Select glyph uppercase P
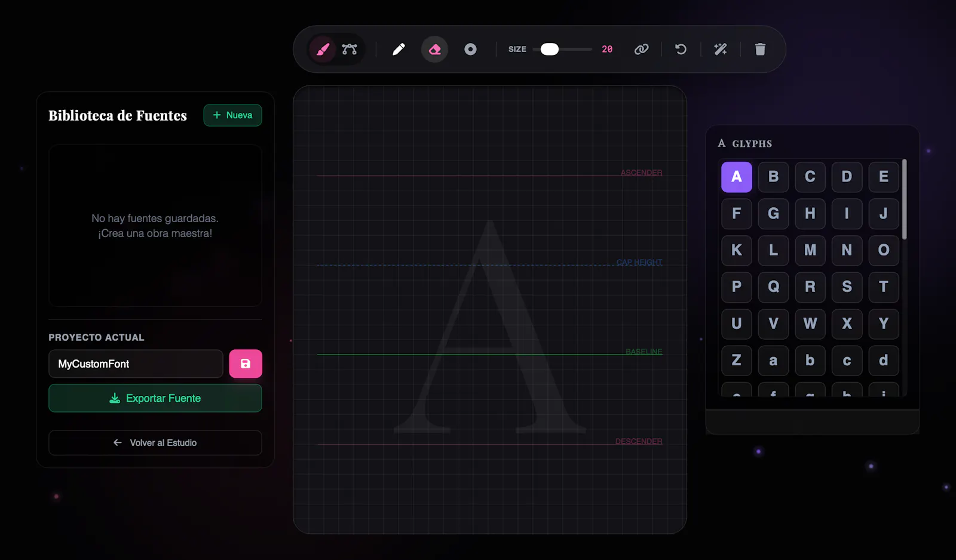This screenshot has width=956, height=560. click(x=737, y=287)
